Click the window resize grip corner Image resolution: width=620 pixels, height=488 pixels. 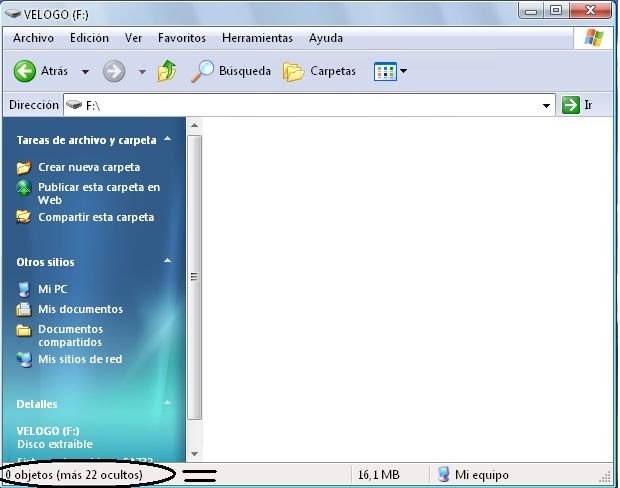(605, 477)
